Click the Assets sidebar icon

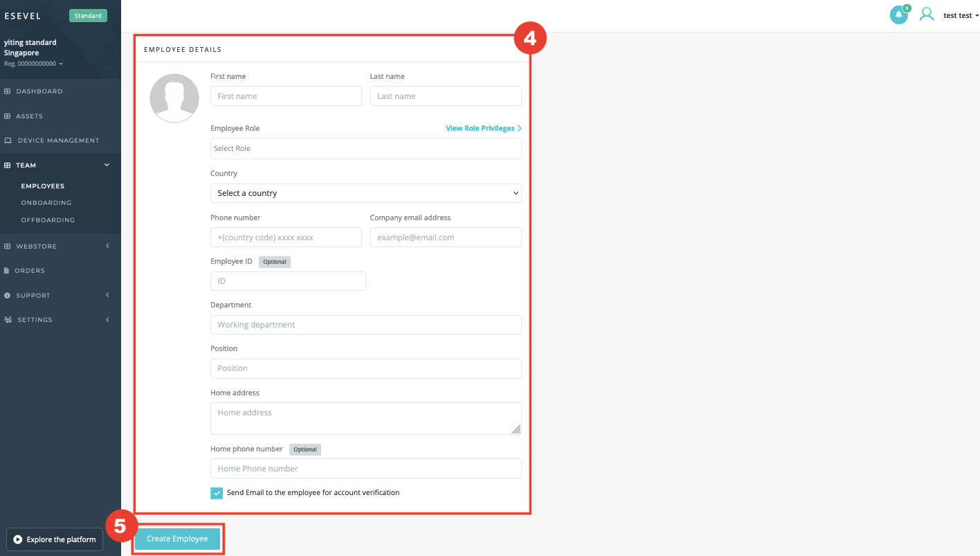[8, 116]
